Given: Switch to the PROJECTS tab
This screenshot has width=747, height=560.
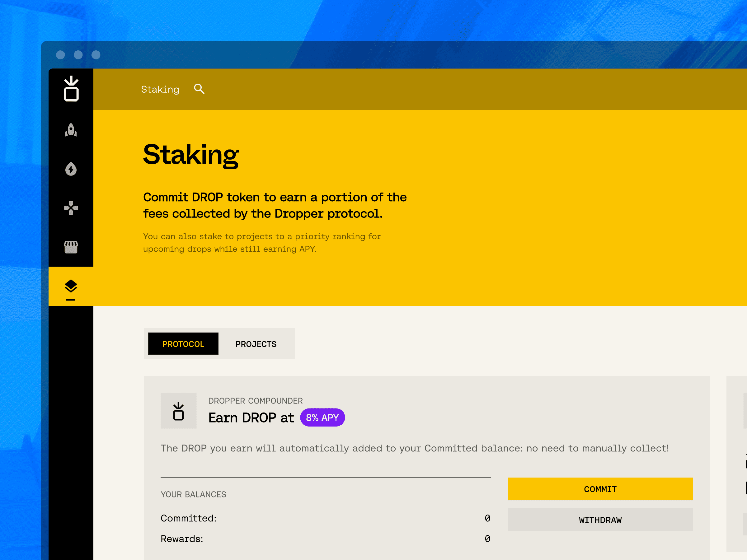Looking at the screenshot, I should click(256, 344).
